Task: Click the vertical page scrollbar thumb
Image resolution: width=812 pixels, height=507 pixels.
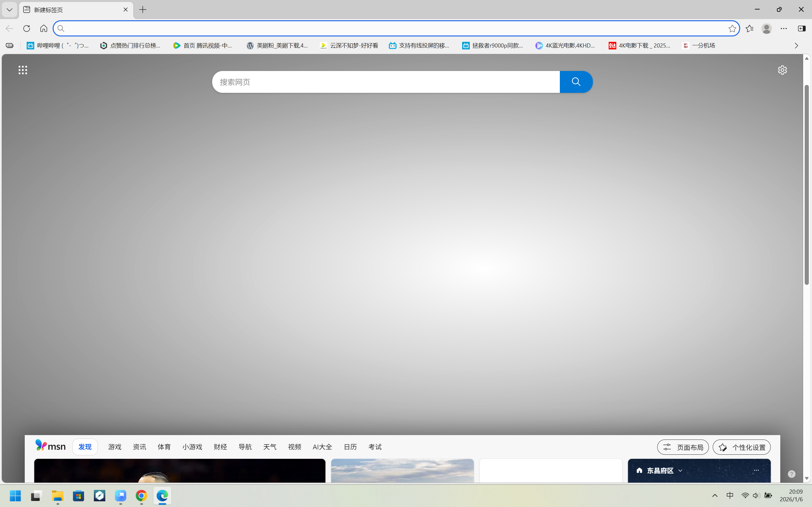Action: click(807, 185)
